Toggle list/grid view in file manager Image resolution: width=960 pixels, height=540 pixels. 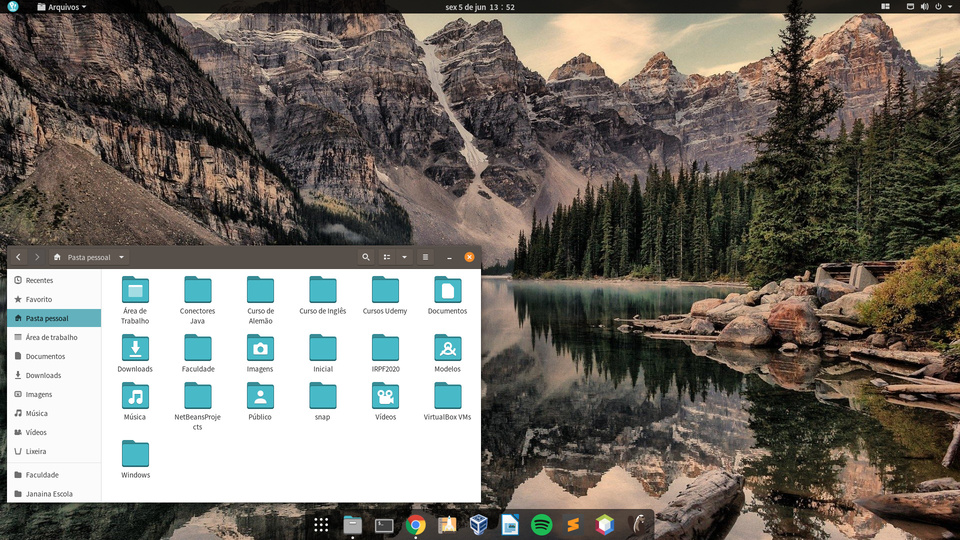click(x=388, y=257)
